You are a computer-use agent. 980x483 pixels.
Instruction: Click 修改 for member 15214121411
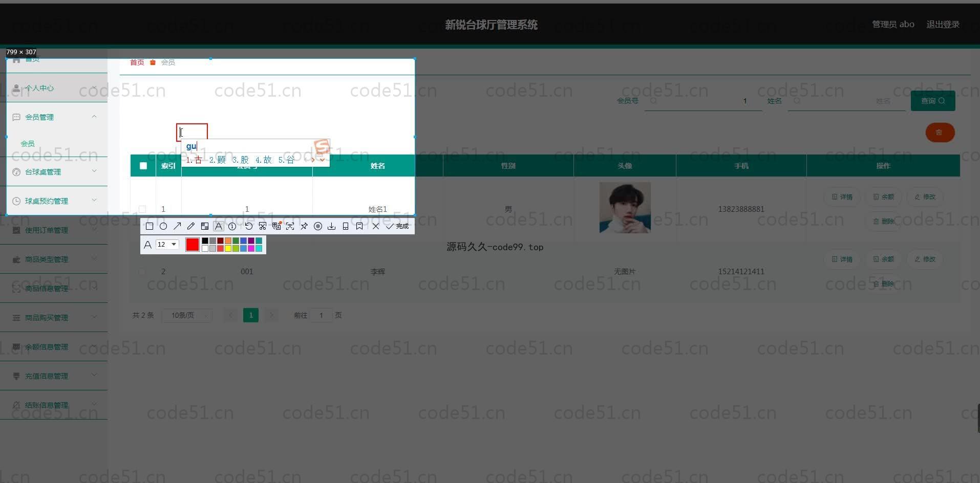pos(925,259)
